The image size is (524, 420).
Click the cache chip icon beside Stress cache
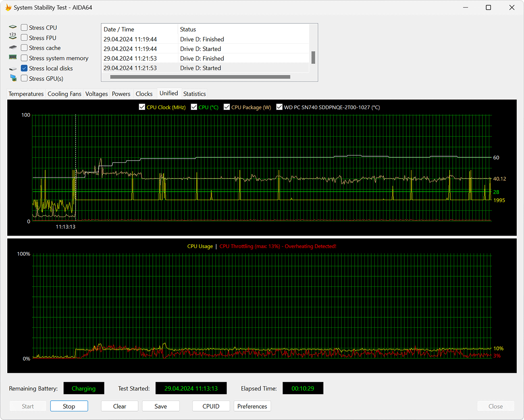(x=13, y=48)
